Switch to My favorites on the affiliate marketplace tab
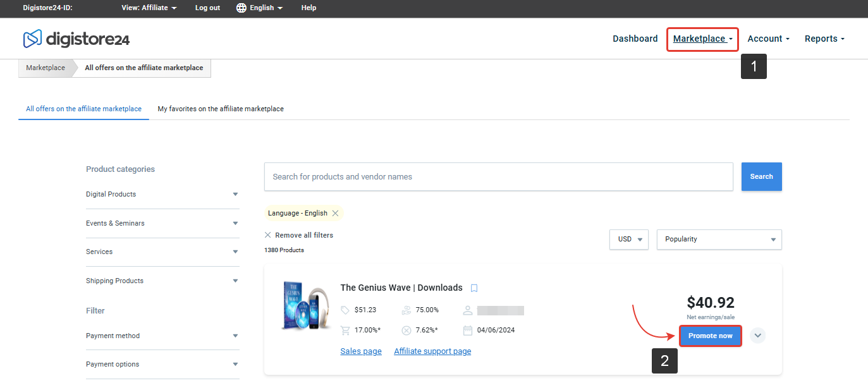Screen dimensions: 868x383 tap(221, 109)
